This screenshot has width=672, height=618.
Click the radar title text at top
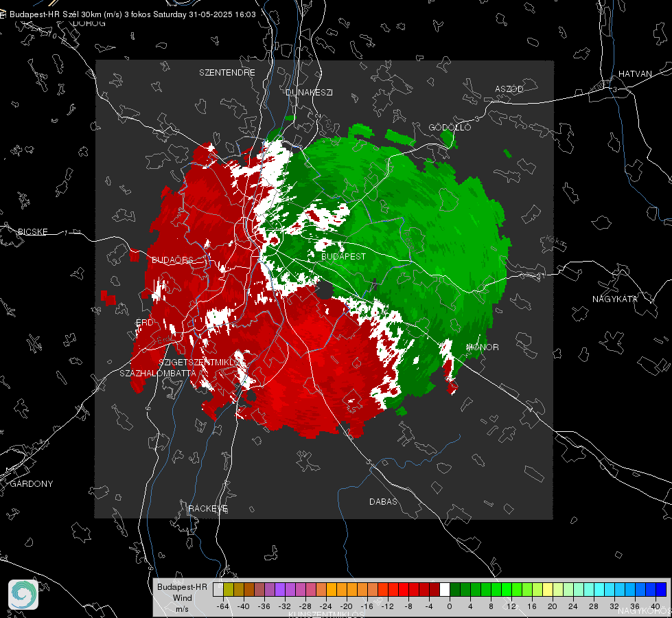(132, 14)
